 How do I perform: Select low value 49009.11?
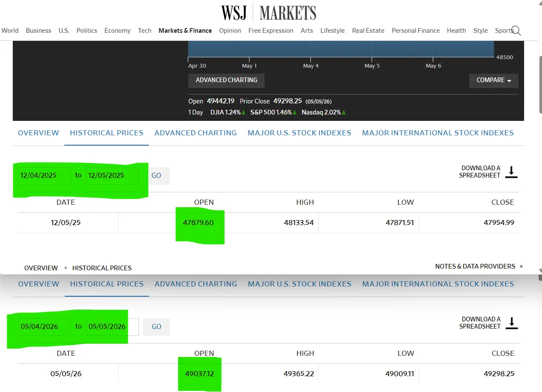(x=400, y=374)
